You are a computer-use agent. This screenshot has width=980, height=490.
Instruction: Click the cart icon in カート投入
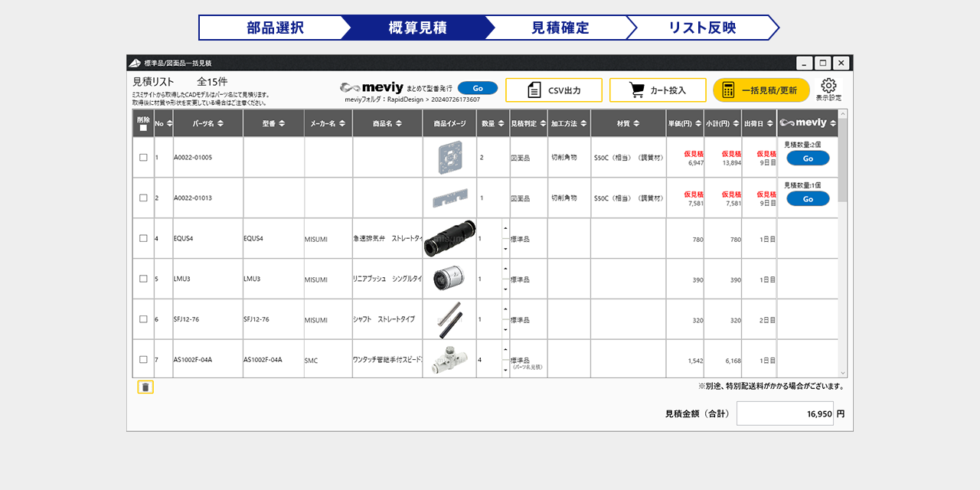pyautogui.click(x=636, y=90)
